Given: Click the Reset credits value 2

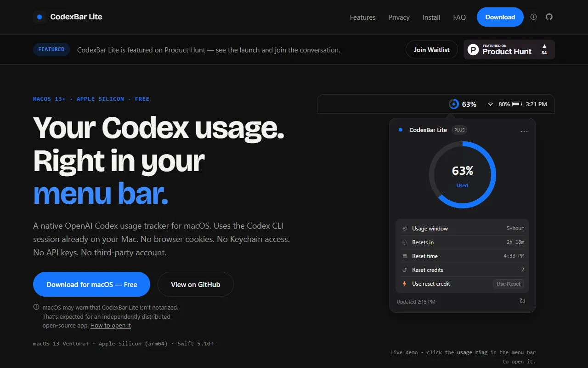Looking at the screenshot, I should [x=523, y=270].
